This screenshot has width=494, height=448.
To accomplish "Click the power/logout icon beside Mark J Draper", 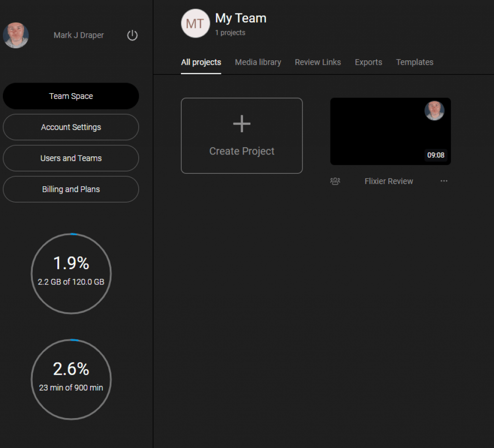I will 132,35.
